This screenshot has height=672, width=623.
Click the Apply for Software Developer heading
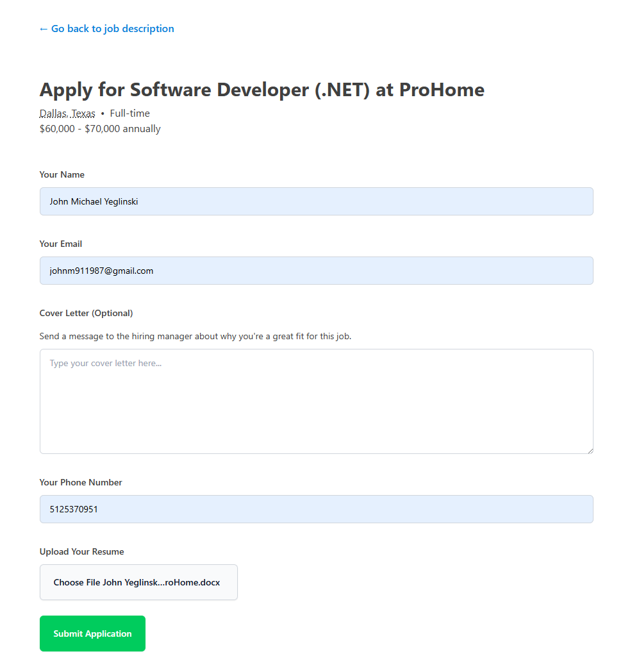(x=262, y=90)
